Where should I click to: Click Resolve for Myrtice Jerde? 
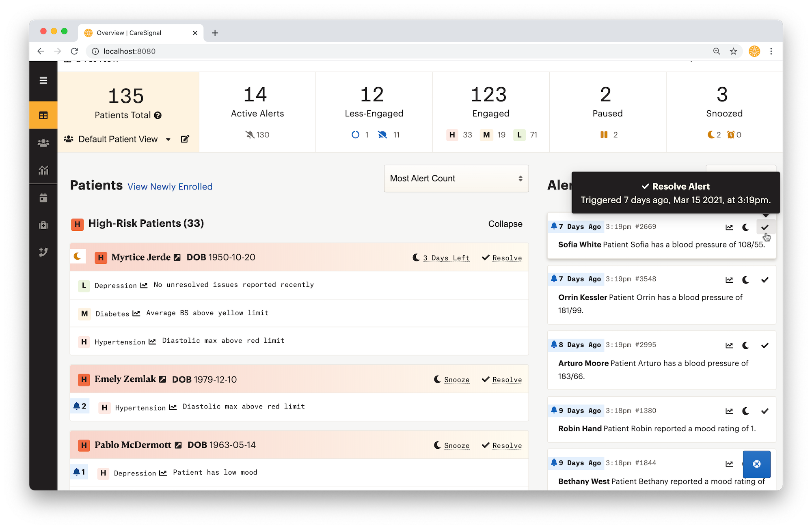502,258
